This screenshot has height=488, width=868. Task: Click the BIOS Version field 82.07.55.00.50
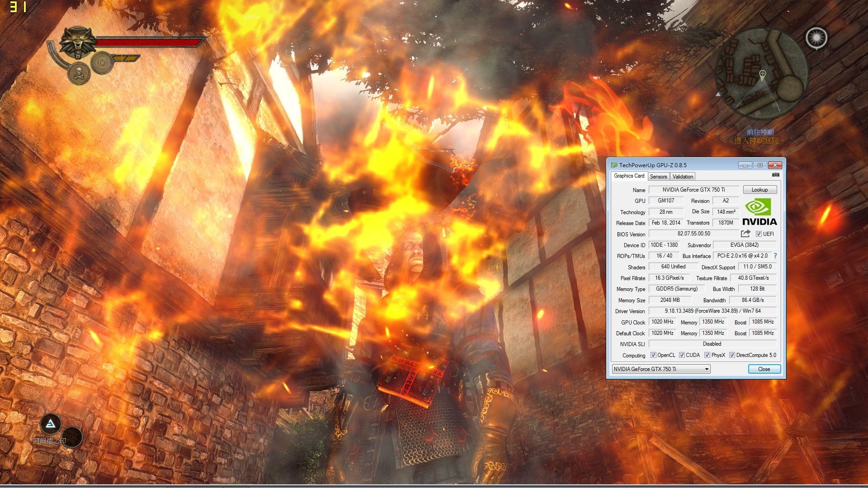(x=693, y=234)
